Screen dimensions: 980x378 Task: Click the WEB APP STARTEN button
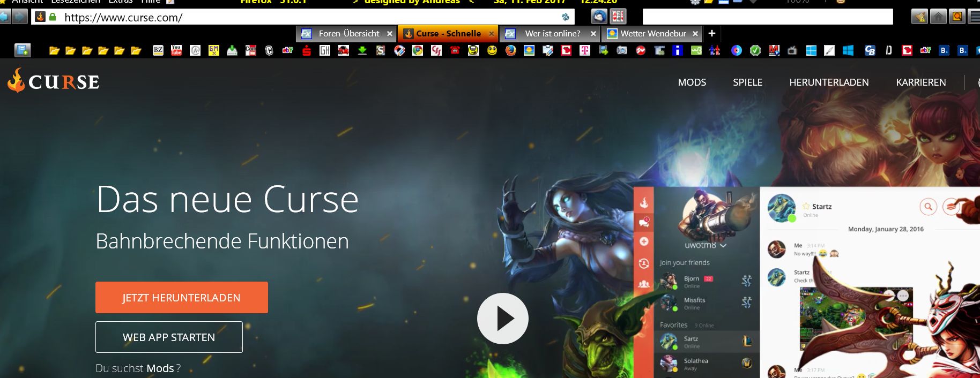169,337
